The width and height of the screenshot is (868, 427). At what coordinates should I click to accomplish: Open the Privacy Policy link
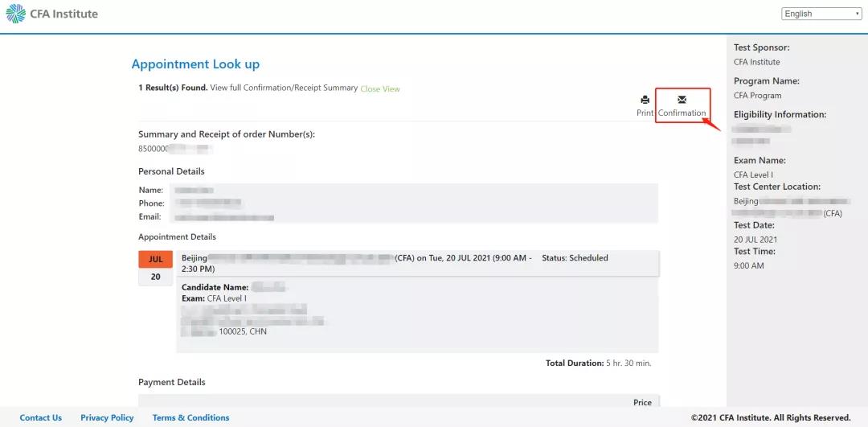point(107,417)
